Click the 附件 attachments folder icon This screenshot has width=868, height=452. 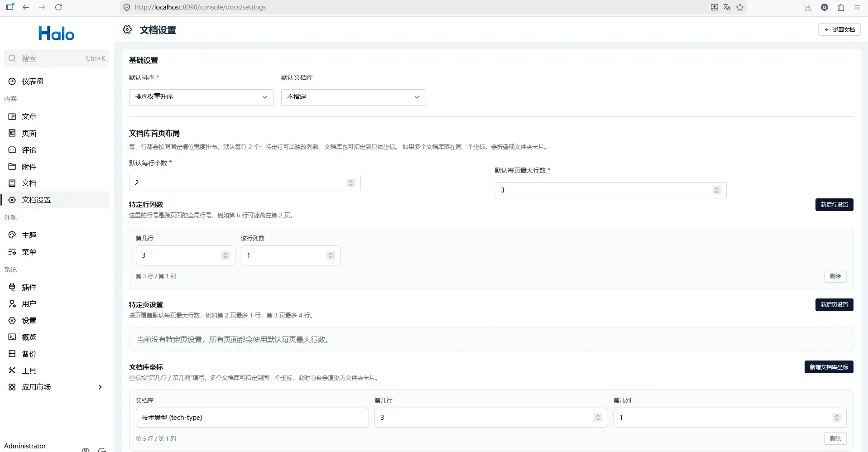pos(12,167)
